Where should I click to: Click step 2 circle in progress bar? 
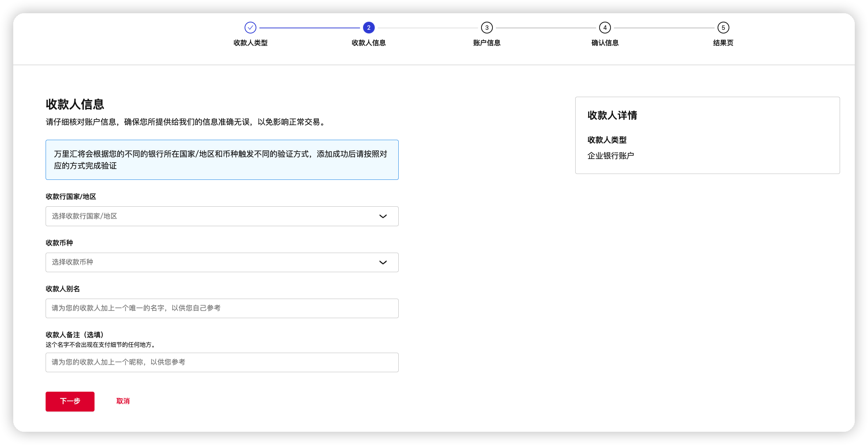369,28
